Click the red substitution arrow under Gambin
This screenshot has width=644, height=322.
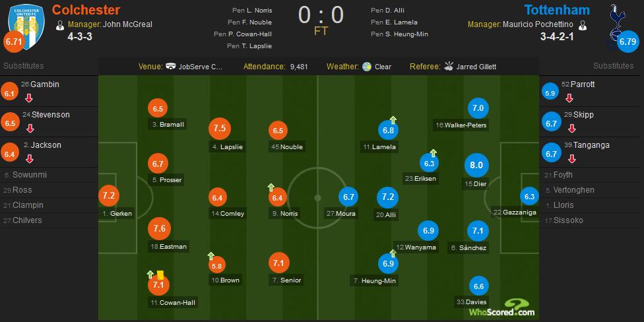point(29,98)
